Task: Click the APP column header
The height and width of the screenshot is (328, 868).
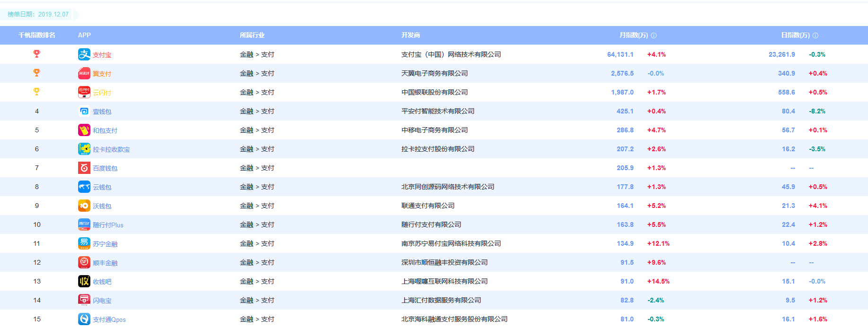Action: (84, 35)
